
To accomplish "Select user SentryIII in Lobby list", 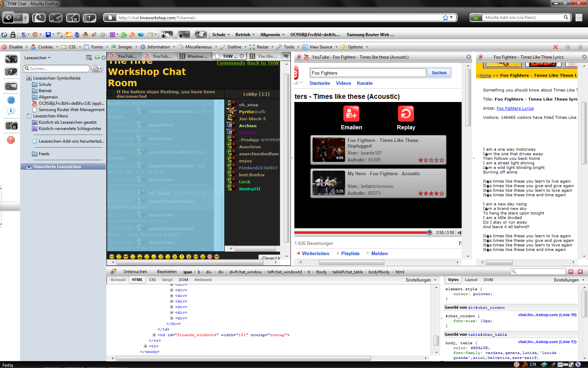I will [250, 189].
